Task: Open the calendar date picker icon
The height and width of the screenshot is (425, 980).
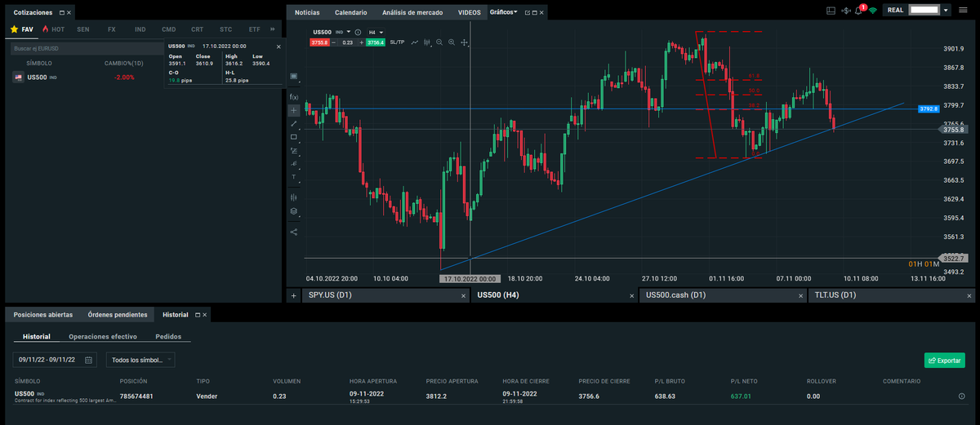Action: click(88, 359)
